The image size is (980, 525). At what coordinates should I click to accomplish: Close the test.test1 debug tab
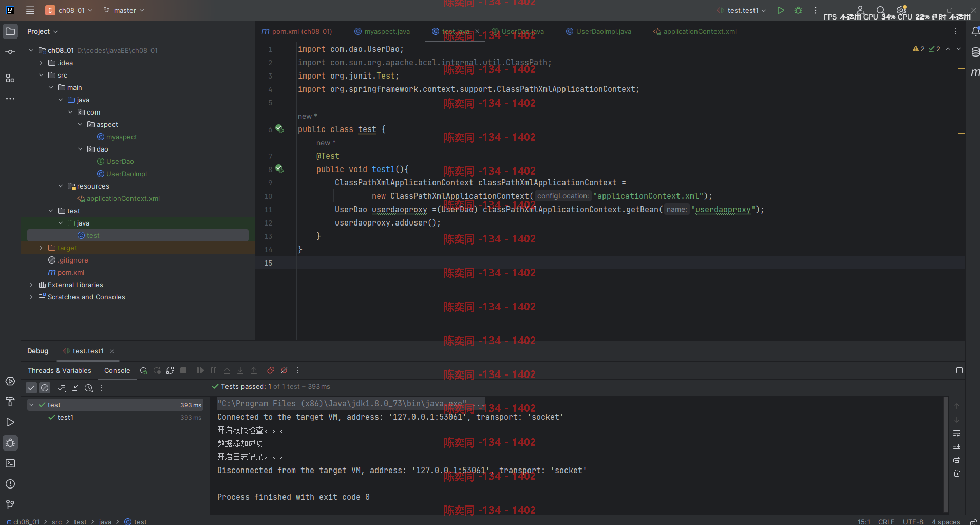click(112, 351)
